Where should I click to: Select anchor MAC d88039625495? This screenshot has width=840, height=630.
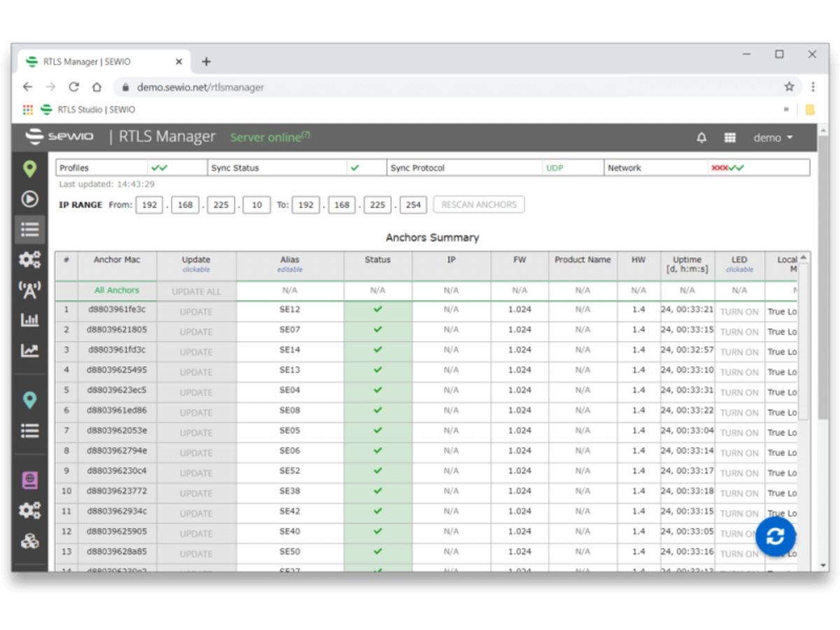click(x=117, y=370)
